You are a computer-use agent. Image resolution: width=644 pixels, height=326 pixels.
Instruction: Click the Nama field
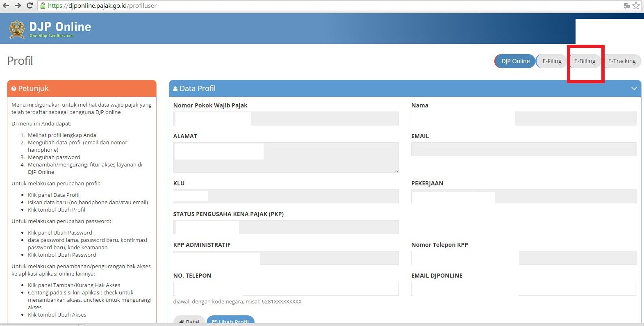524,119
